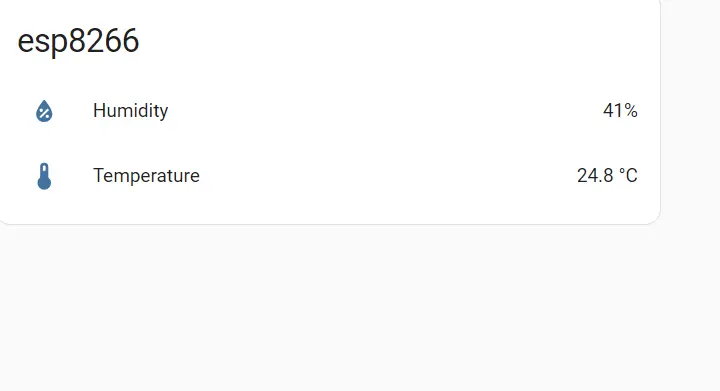Click the letter H of the Humidity label

(99, 110)
